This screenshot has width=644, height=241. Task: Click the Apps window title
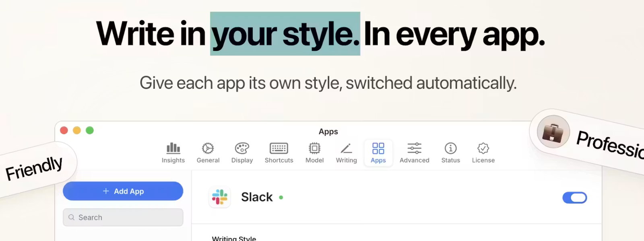328,132
